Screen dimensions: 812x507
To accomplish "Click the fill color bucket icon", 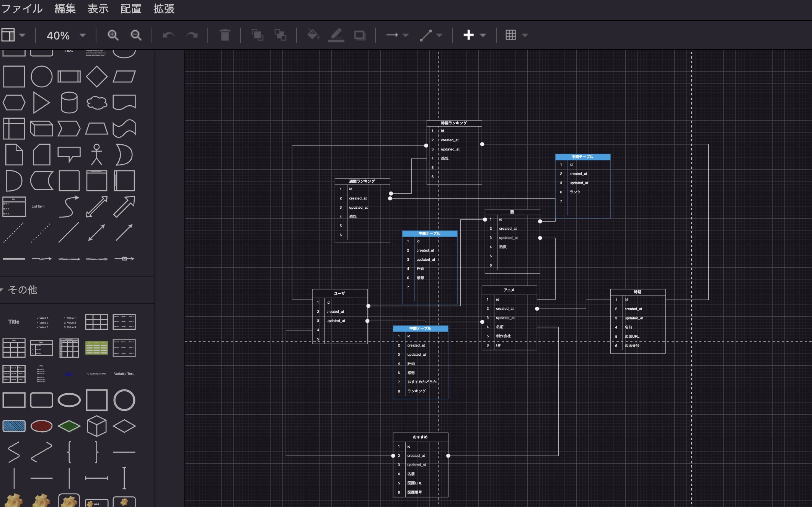I will tap(313, 35).
